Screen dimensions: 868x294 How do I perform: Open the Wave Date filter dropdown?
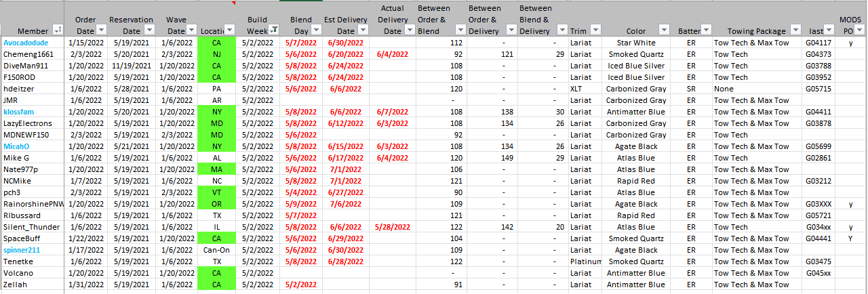pos(191,30)
